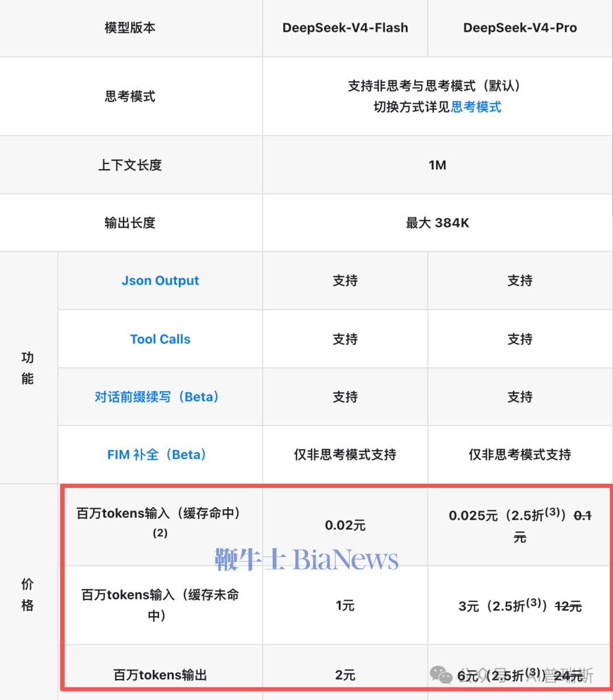The width and height of the screenshot is (613, 700).
Task: Click 仅非思考模式支持 under Pro column
Action: (x=520, y=455)
